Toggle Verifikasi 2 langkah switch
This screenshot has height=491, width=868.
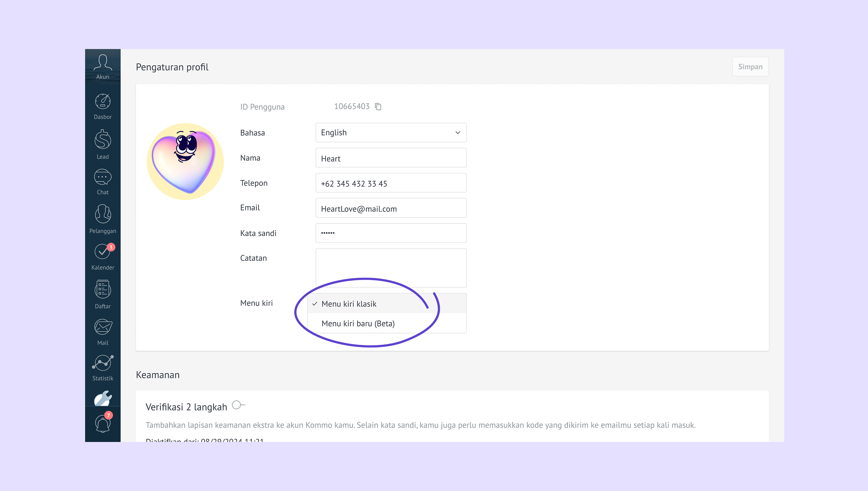238,405
